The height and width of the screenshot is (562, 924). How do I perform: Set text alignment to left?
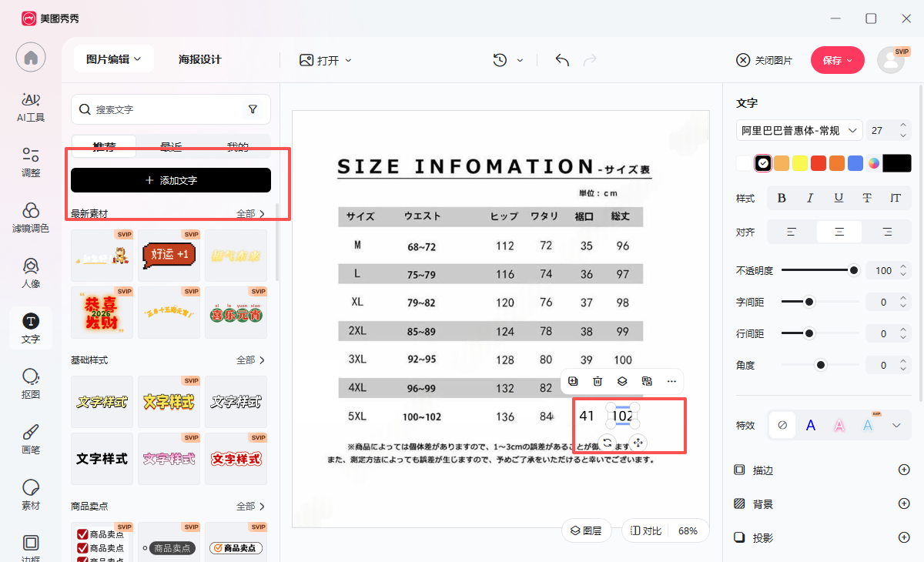click(x=792, y=232)
